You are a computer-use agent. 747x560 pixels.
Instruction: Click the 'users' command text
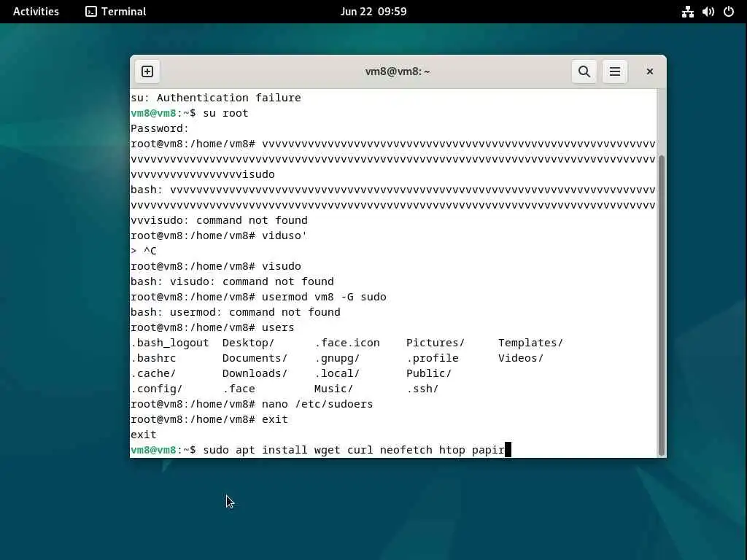pyautogui.click(x=278, y=327)
